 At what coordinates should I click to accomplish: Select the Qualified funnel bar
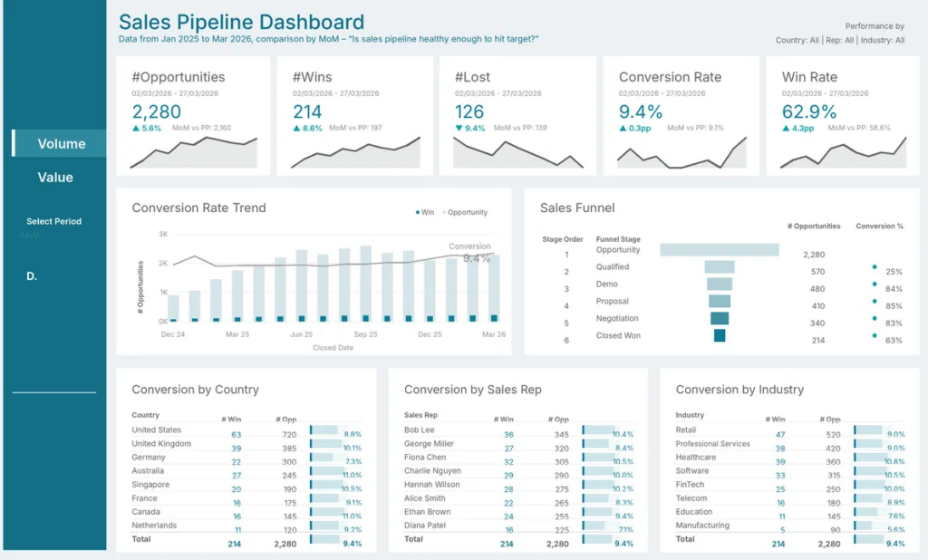point(720,266)
